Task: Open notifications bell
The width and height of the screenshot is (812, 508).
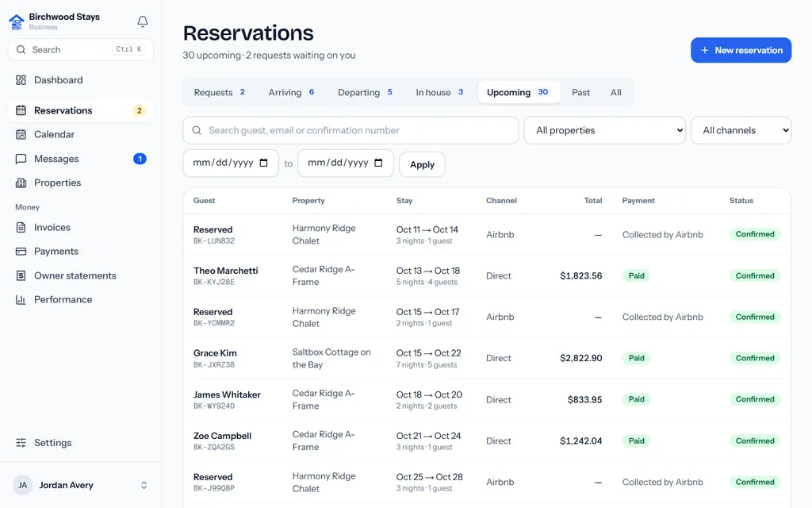Action: (x=143, y=21)
